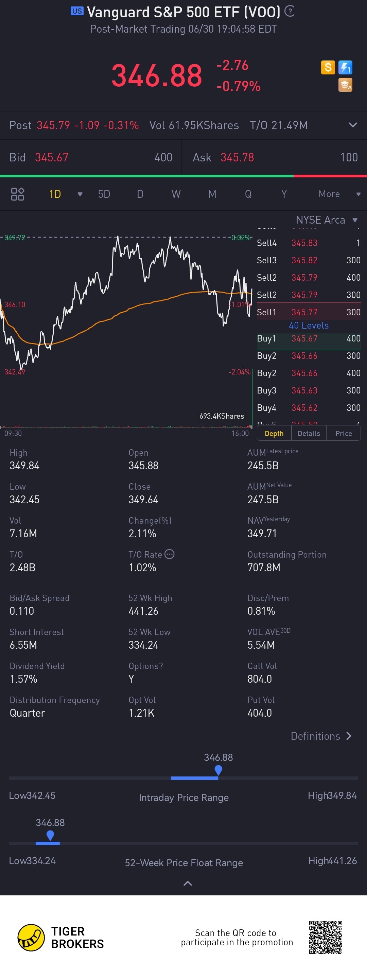This screenshot has height=980, width=367.
Task: Tap the Bid 345.67 quote box
Action: click(90, 158)
